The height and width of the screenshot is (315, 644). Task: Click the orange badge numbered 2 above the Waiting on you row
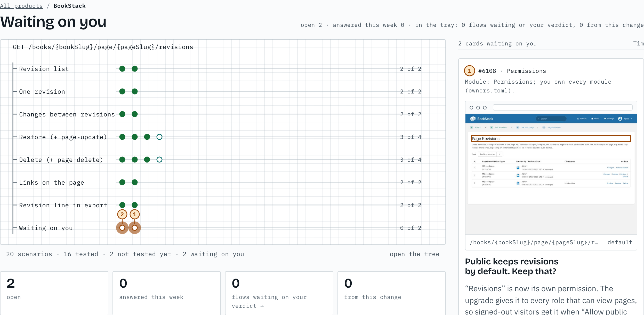(x=122, y=214)
